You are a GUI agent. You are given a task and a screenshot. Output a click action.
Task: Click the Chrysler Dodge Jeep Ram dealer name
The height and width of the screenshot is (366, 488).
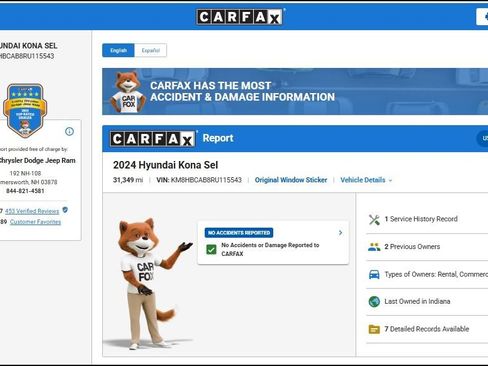[37, 161]
